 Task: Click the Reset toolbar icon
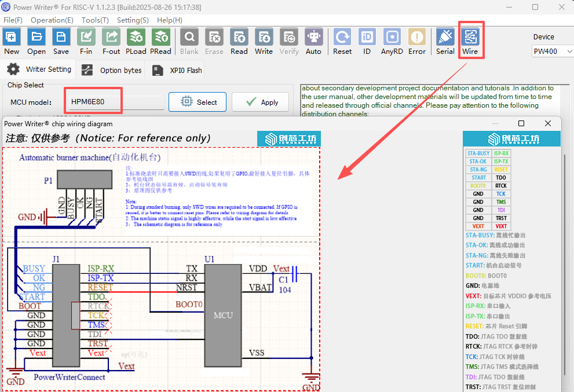pyautogui.click(x=342, y=42)
